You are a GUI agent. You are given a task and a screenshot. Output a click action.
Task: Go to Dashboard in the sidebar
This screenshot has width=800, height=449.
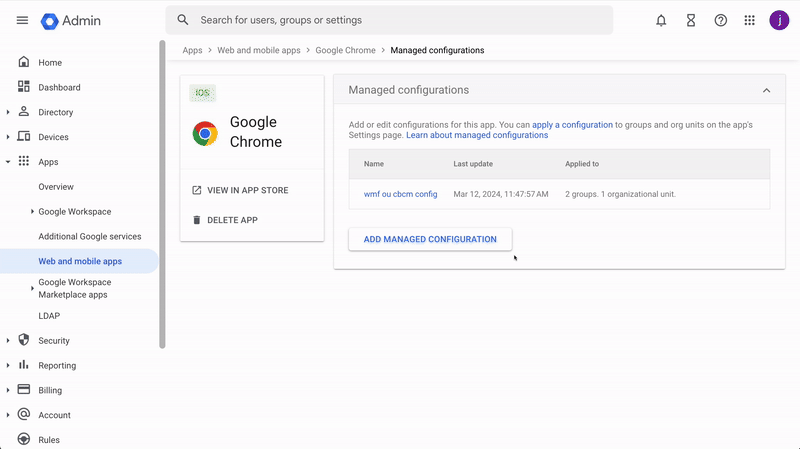[x=59, y=87]
